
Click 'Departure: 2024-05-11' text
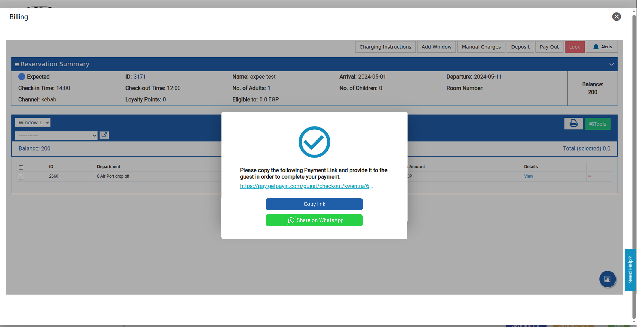pos(474,77)
